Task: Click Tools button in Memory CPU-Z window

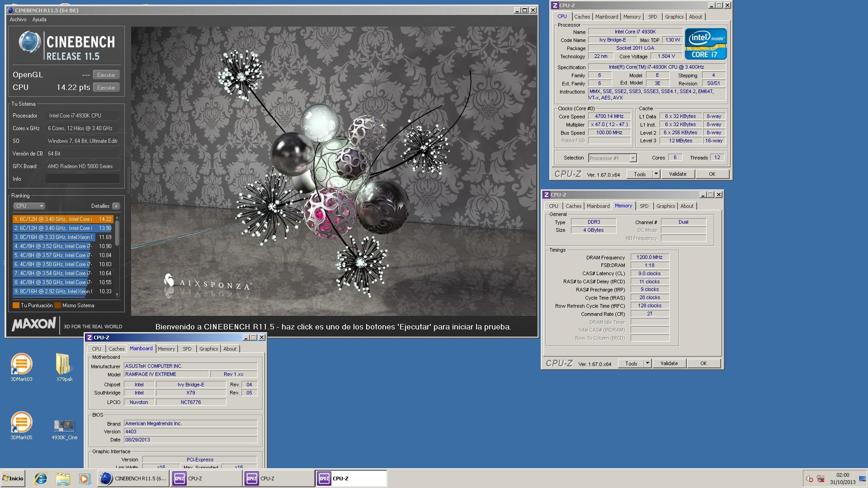Action: 631,363
